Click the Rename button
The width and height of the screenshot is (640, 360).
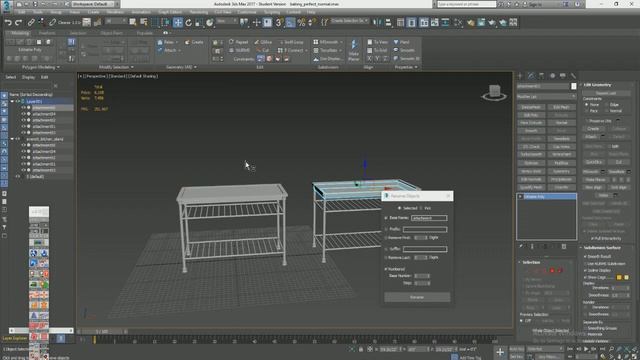pyautogui.click(x=417, y=297)
